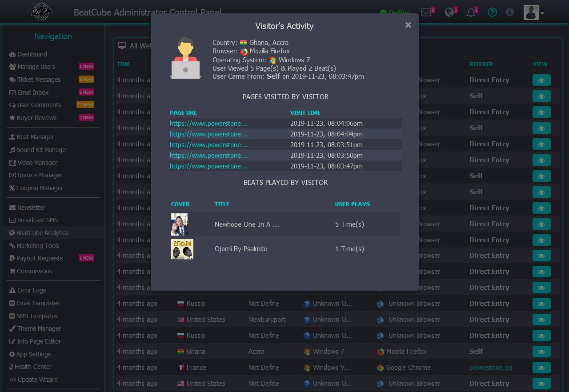This screenshot has width=569, height=392.
Task: Open page URL visited at 08:04:04pm
Action: pyautogui.click(x=208, y=134)
